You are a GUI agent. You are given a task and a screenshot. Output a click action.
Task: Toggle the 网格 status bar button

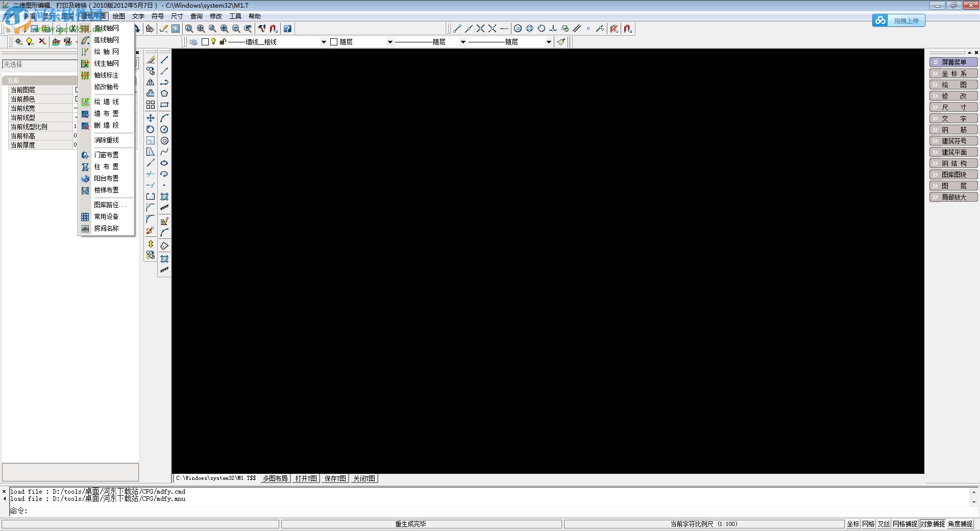pos(868,524)
